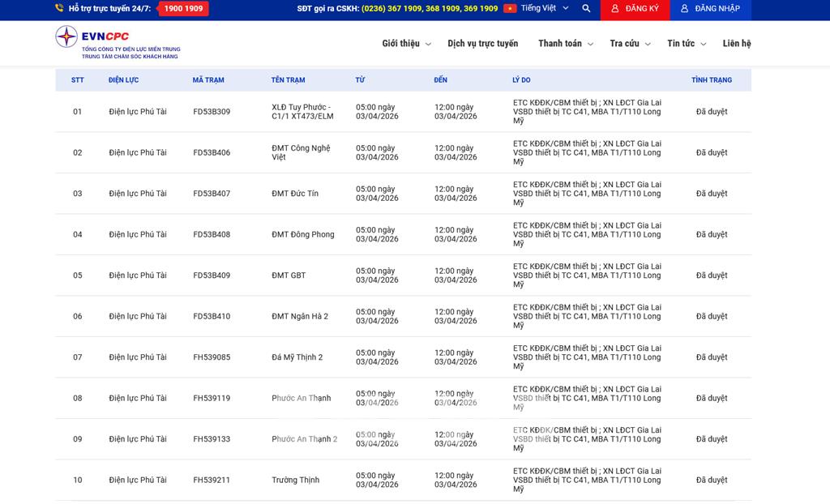The width and height of the screenshot is (830, 504).
Task: Click the EVNCPC logo
Action: point(117,43)
